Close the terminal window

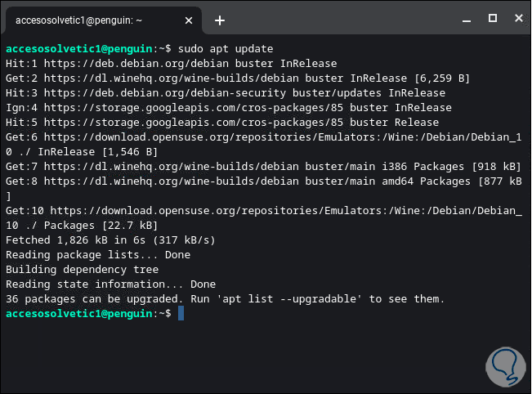516,18
